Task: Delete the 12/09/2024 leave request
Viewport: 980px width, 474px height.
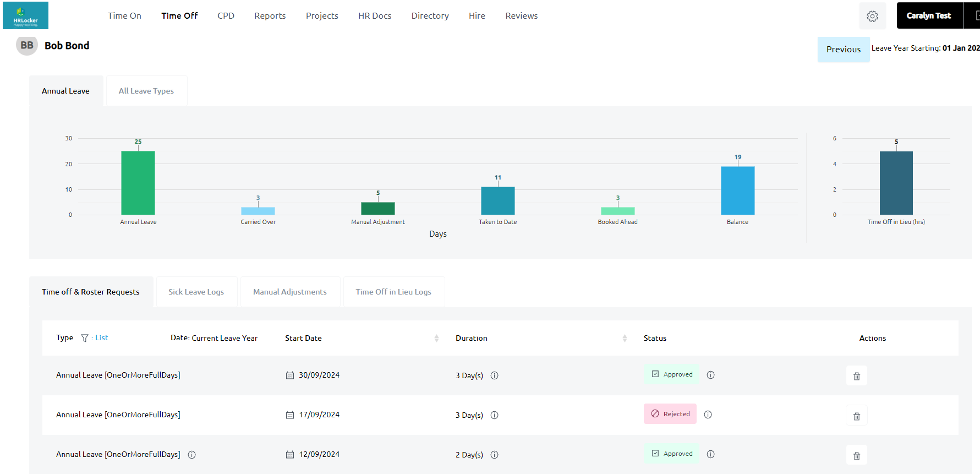Action: 856,455
